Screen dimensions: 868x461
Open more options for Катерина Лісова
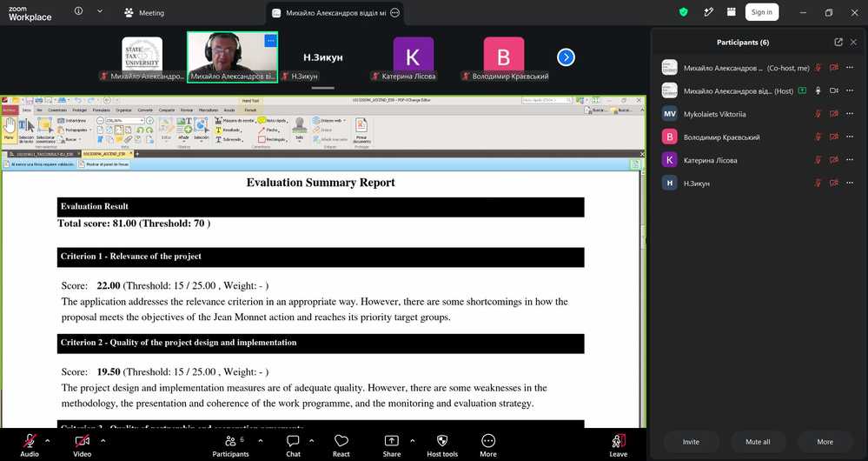point(850,159)
